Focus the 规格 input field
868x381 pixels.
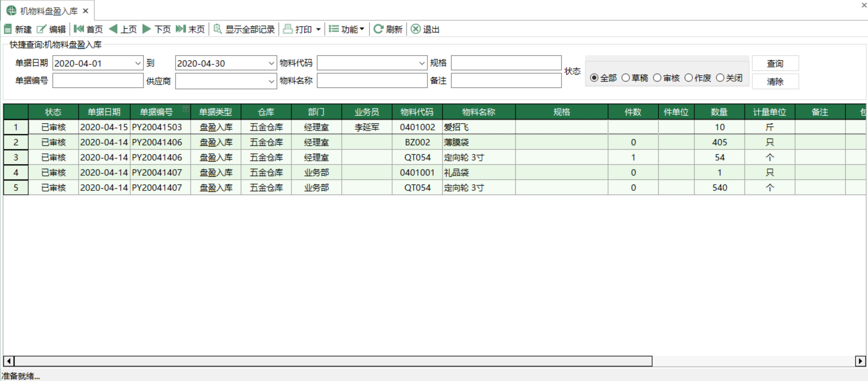(506, 63)
